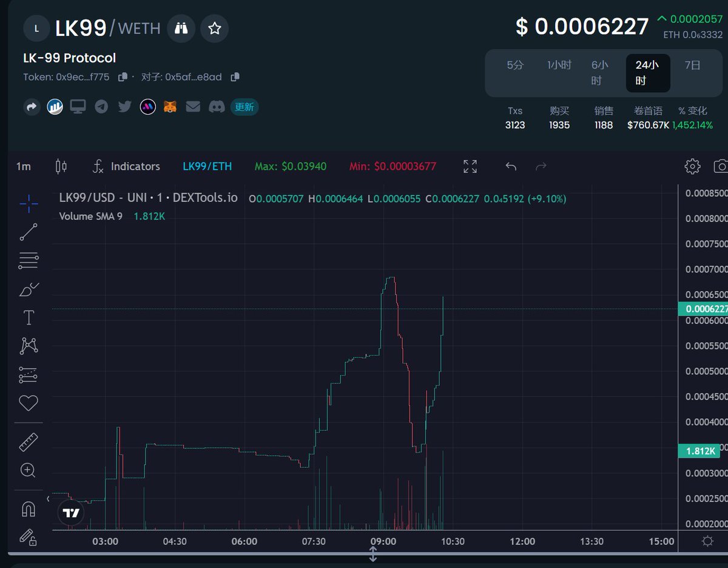Add LK99 to favorites with star icon
This screenshot has height=568, width=728.
coord(214,28)
